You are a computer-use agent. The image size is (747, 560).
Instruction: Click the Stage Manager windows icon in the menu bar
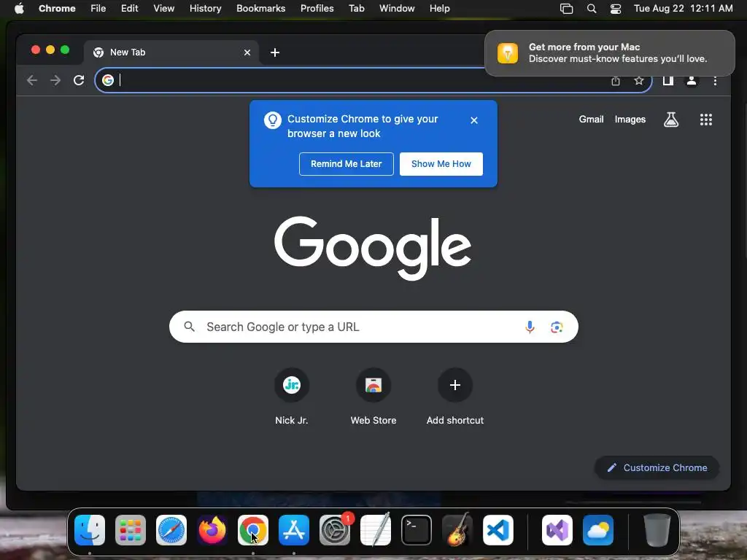(566, 9)
